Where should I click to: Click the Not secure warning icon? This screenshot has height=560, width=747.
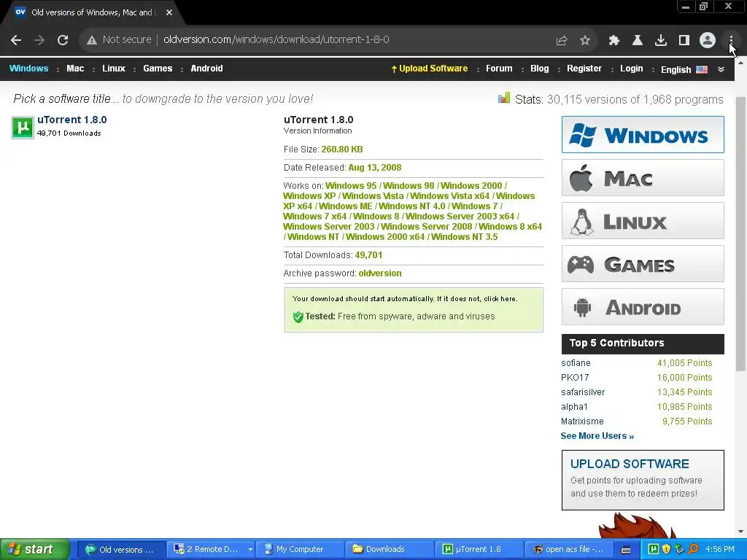[x=92, y=40]
